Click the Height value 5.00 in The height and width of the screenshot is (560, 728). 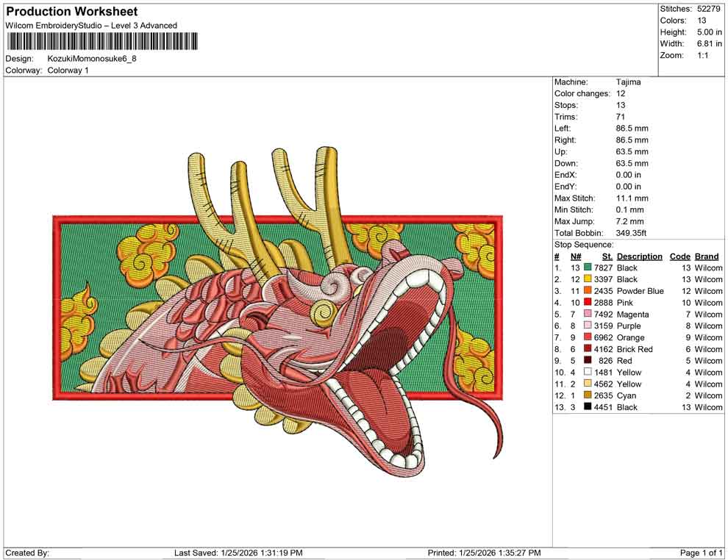point(709,32)
